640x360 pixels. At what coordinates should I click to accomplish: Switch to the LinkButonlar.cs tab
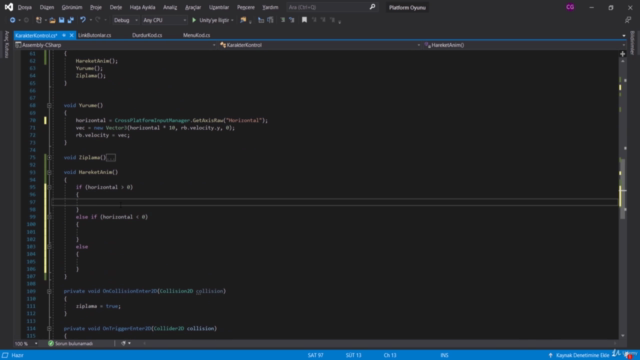click(95, 36)
